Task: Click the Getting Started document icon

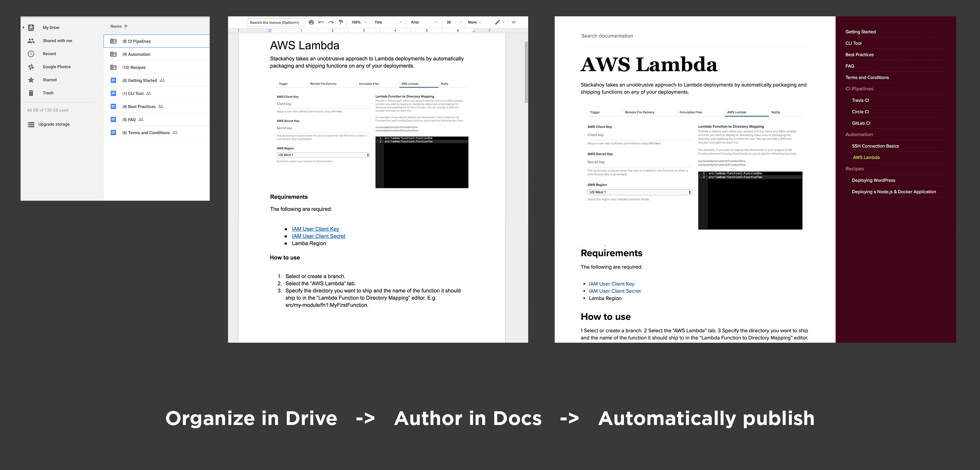Action: [113, 80]
